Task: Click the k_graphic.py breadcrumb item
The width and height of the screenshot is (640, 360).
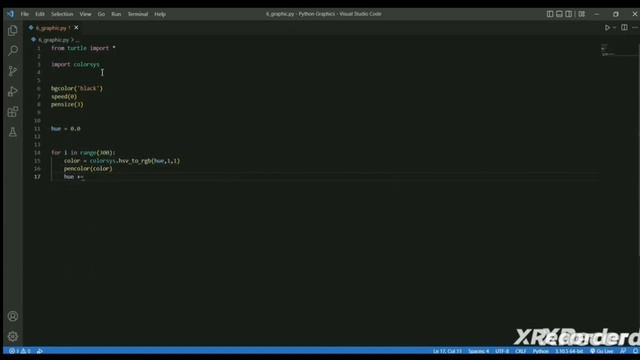Action: click(53, 40)
